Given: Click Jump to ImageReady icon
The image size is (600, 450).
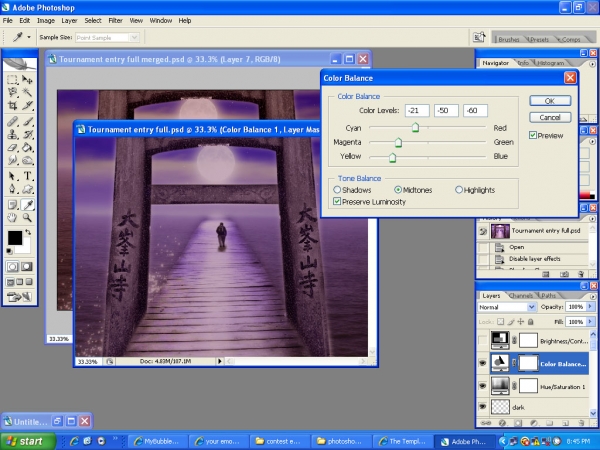Looking at the screenshot, I should (x=20, y=297).
